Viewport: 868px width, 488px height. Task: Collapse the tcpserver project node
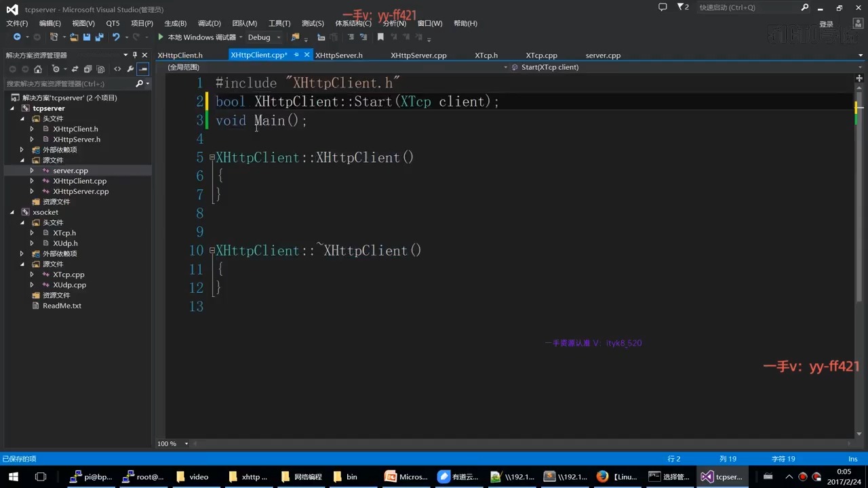point(12,108)
